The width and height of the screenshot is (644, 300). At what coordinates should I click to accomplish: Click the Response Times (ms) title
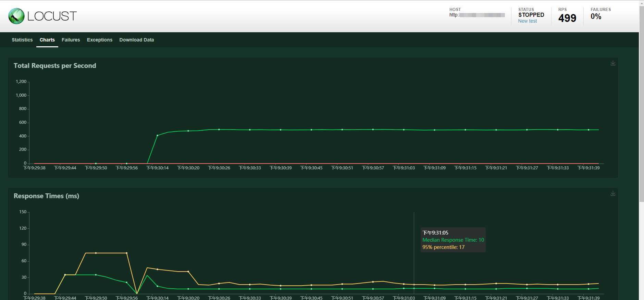click(47, 196)
